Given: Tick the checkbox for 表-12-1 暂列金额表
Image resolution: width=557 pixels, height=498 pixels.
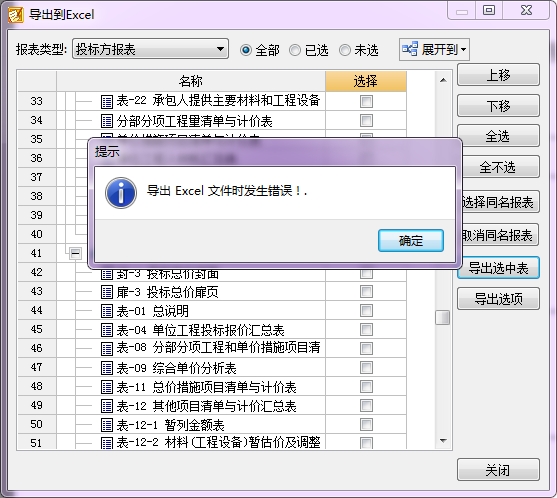Looking at the screenshot, I should click(366, 425).
